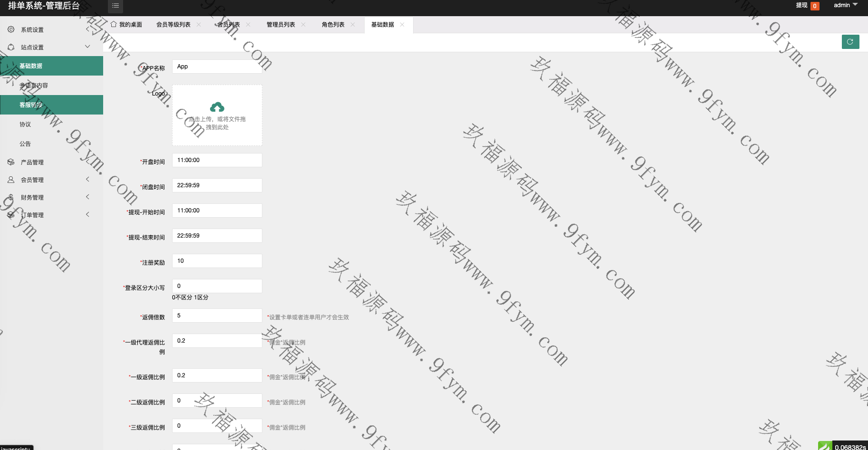Click the home icon on 我的桌面 tab
Screen dimensions: 868x450
(x=114, y=24)
